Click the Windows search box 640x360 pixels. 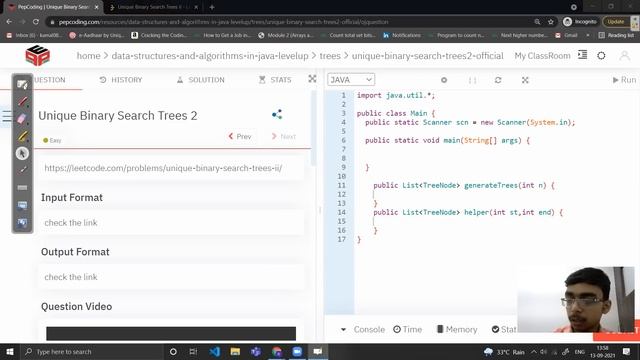pos(92,351)
